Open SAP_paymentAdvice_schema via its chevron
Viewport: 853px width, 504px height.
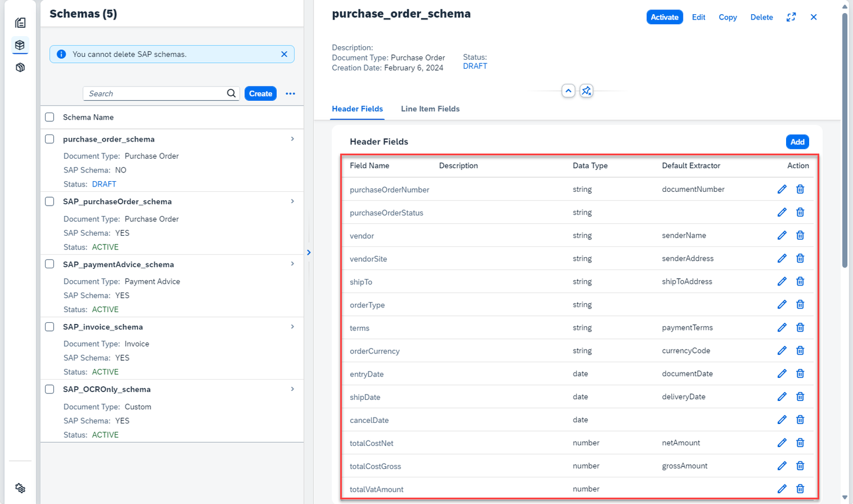[x=293, y=264]
